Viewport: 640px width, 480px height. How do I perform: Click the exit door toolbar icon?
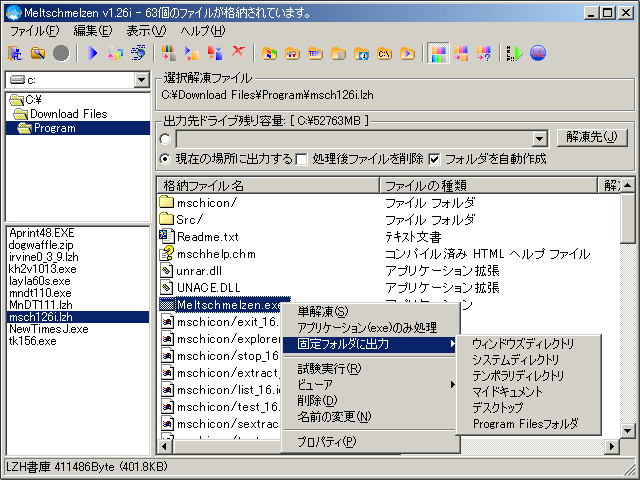[x=15, y=53]
